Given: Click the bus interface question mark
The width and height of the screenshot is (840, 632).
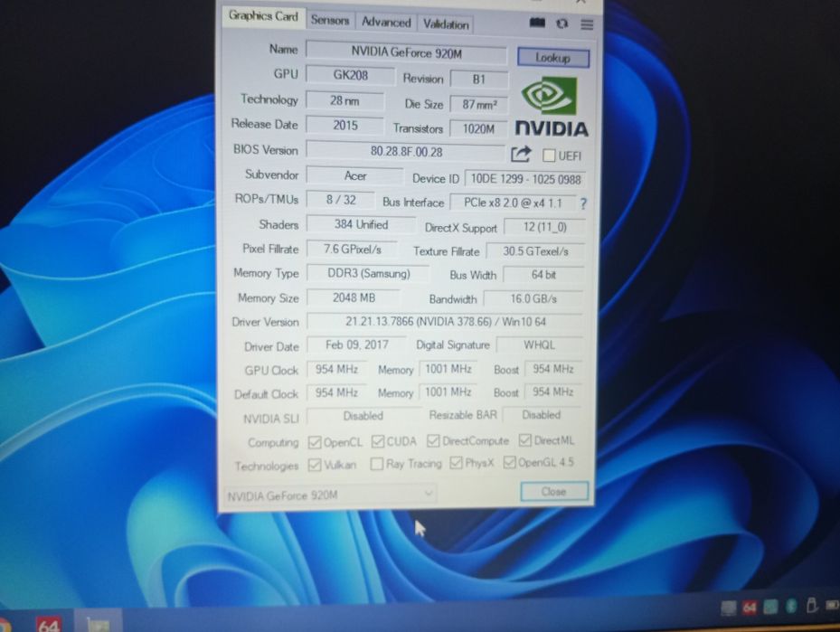Looking at the screenshot, I should point(583,203).
